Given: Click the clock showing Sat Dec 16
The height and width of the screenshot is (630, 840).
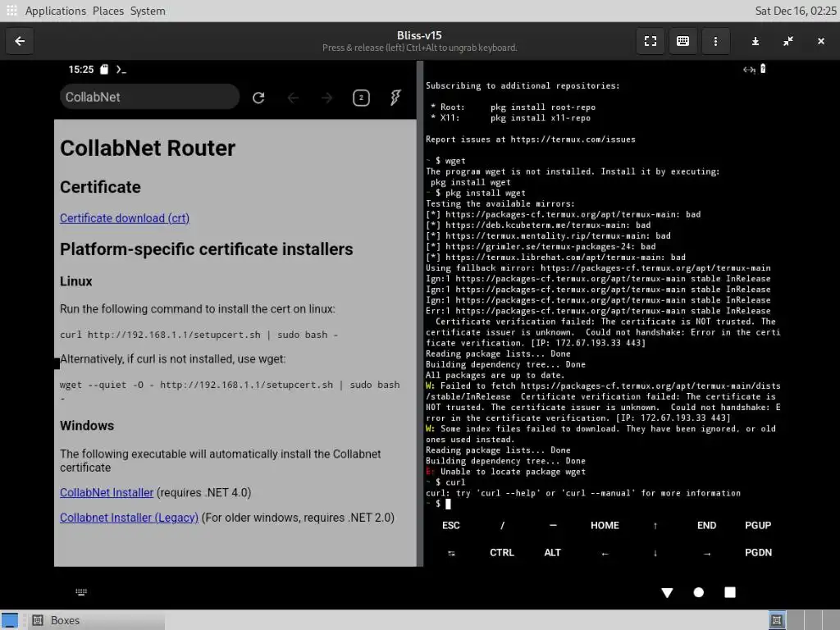Looking at the screenshot, I should tap(796, 11).
